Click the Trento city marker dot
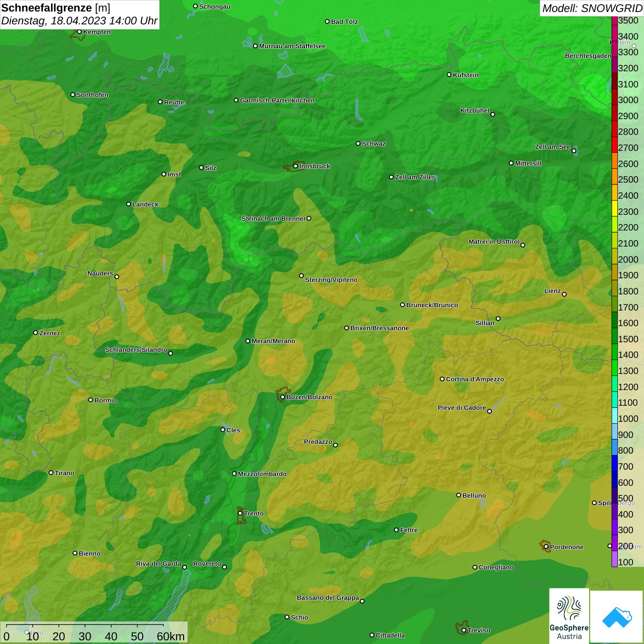The height and width of the screenshot is (644, 644). (x=240, y=513)
